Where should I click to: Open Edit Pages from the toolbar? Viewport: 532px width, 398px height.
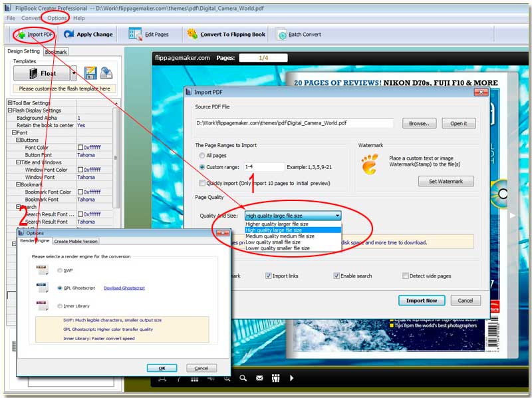[x=136, y=34]
